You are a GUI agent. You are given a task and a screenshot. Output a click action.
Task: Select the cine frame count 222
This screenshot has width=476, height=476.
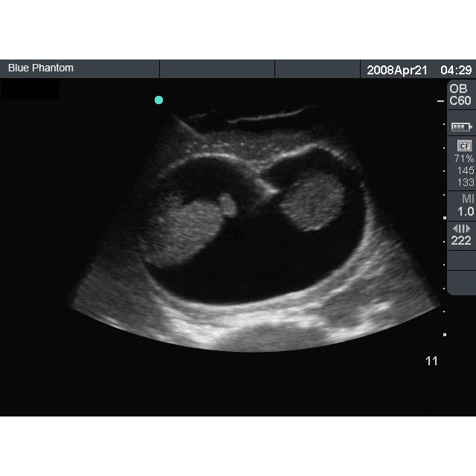click(462, 241)
